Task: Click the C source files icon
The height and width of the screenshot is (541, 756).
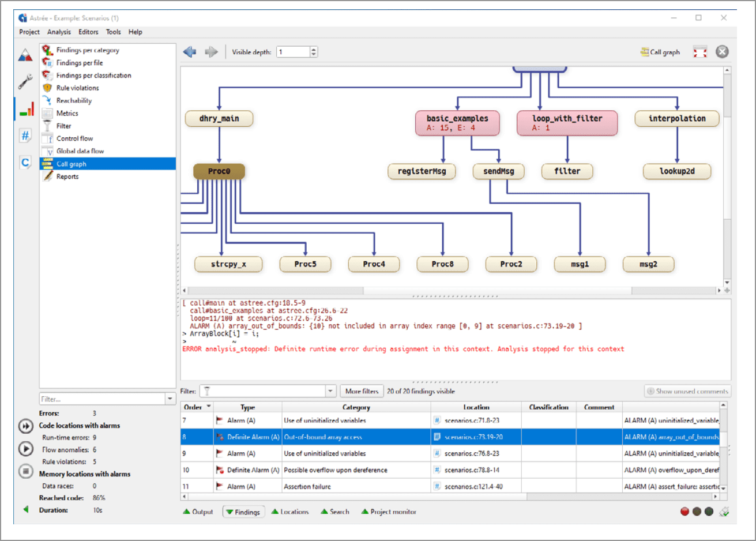Action: 25,163
